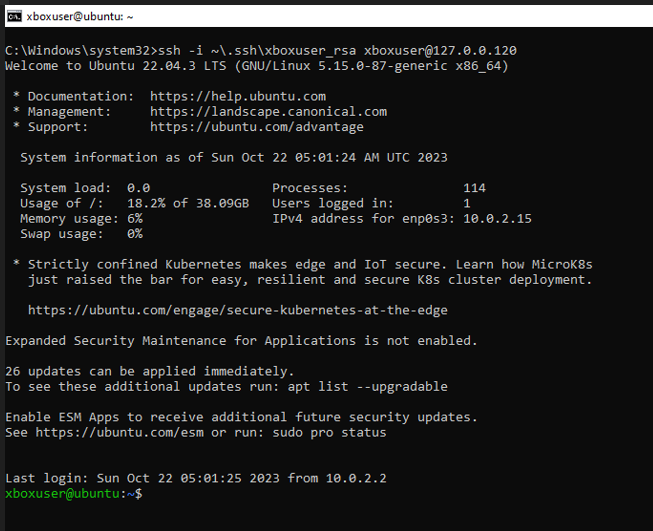Click the Memory usage 6% value
653x531 pixels.
[135, 218]
